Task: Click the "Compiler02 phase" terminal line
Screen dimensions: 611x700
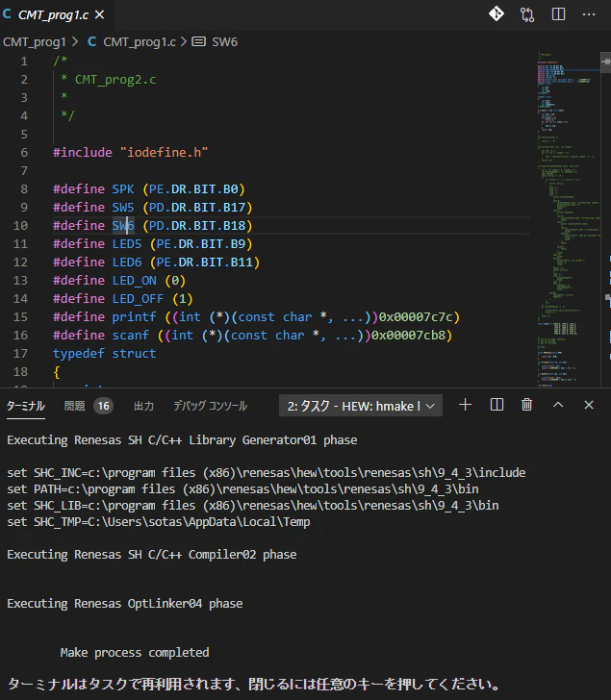Action: tap(152, 554)
